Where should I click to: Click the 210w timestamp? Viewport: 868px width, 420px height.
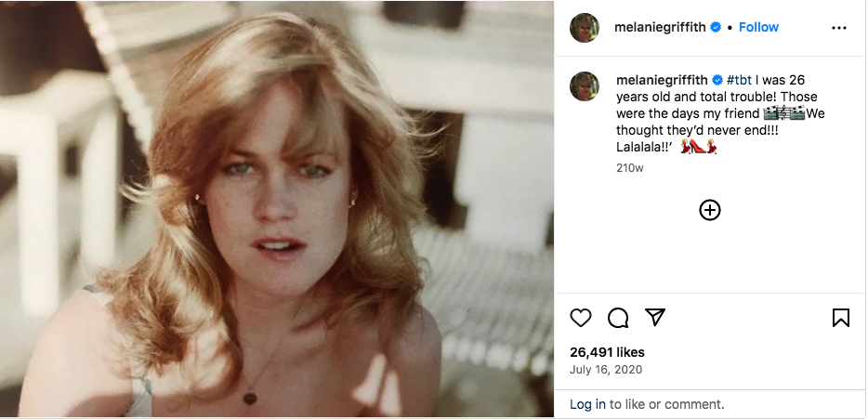[x=629, y=168]
